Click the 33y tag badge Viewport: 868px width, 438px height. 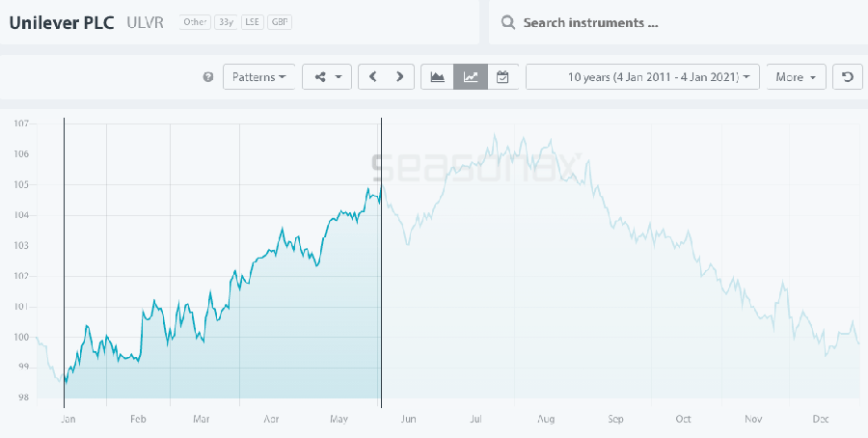tap(225, 22)
